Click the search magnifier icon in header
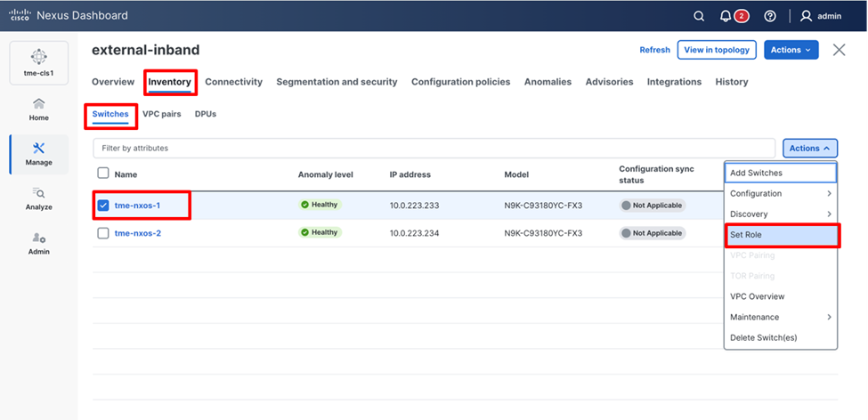 700,16
